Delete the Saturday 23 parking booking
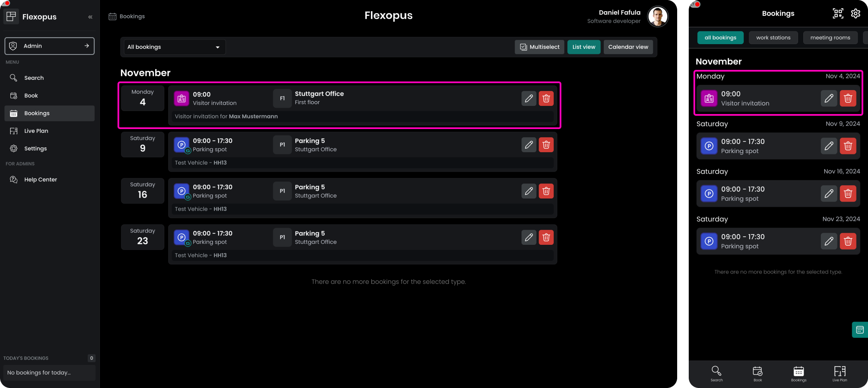 (x=546, y=238)
